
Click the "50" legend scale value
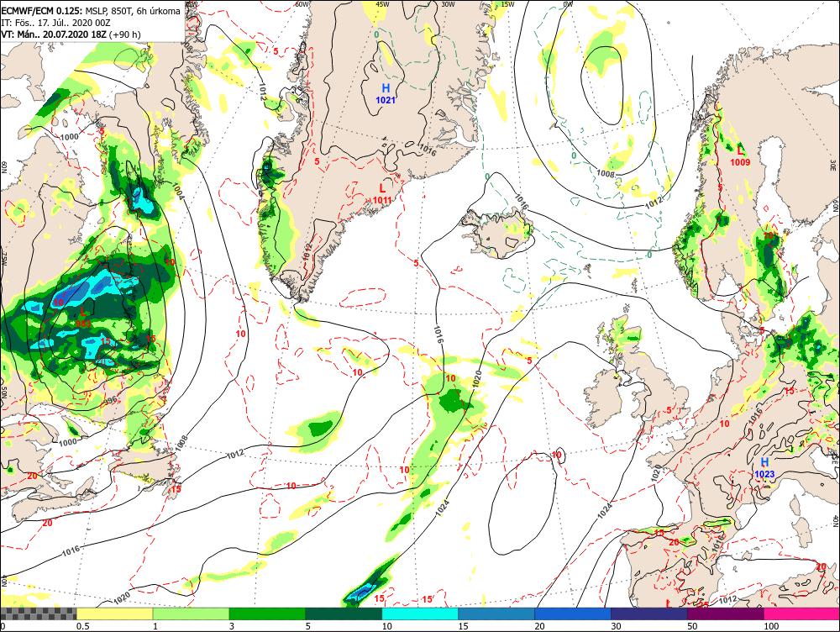pos(692,626)
